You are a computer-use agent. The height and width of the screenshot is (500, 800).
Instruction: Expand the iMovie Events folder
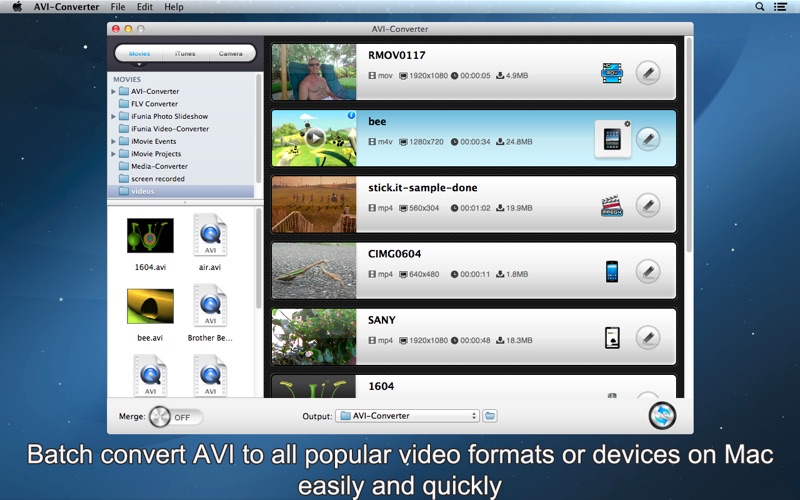[114, 142]
